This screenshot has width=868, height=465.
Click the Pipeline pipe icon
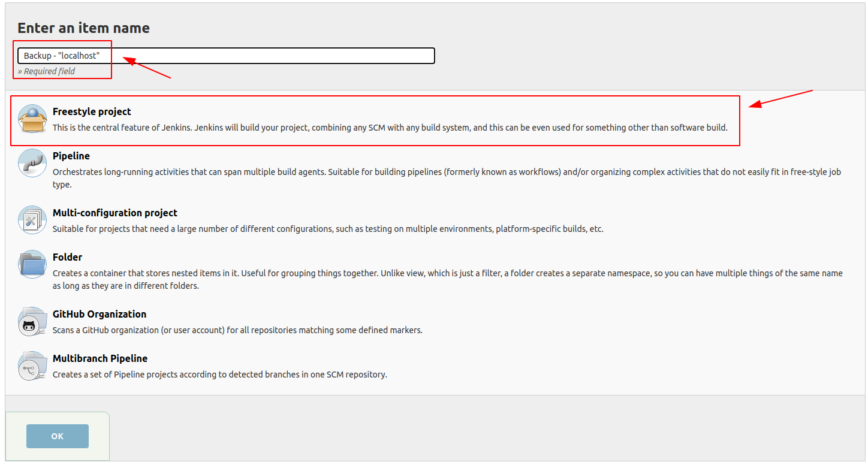tap(32, 163)
